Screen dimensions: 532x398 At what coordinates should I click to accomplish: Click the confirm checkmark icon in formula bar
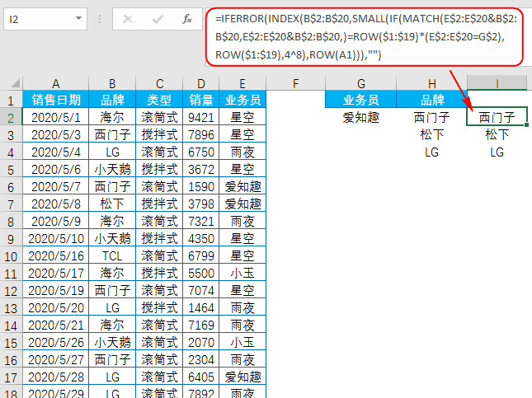tap(158, 19)
